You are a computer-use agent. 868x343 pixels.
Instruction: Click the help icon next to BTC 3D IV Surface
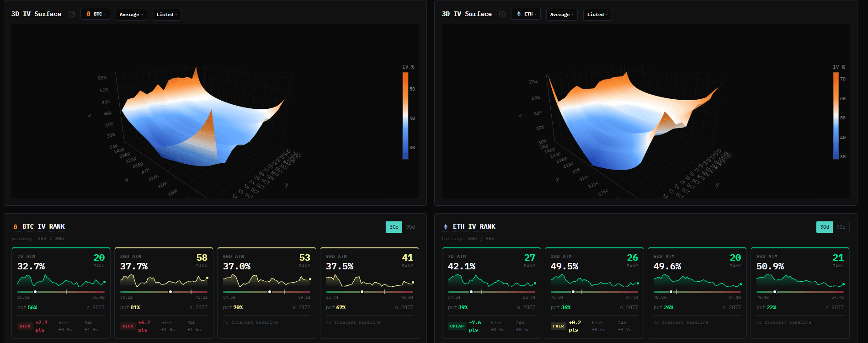[72, 14]
